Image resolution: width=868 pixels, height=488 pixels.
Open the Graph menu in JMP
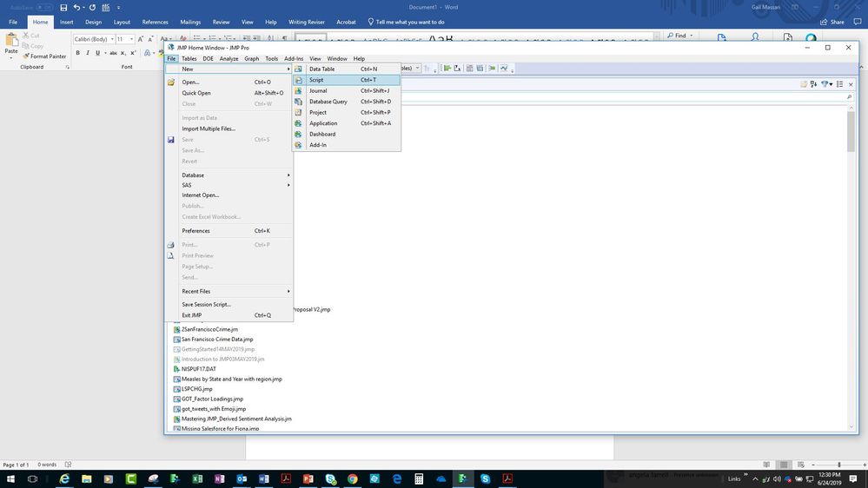(x=251, y=59)
